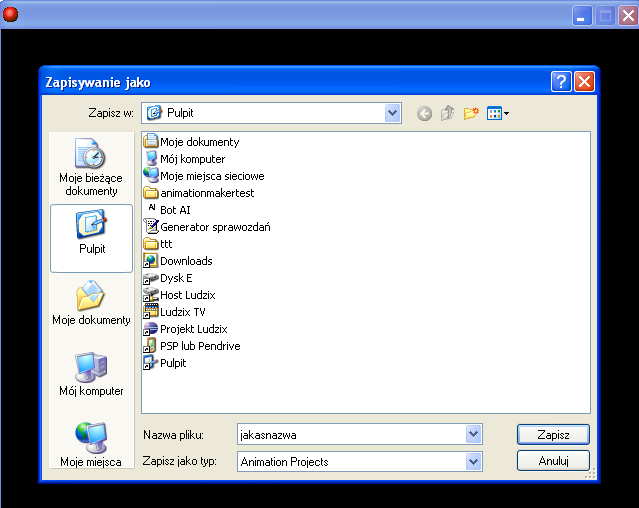Image resolution: width=639 pixels, height=508 pixels.
Task: Expand the Nazwa pliku dropdown arrow
Action: pos(473,435)
